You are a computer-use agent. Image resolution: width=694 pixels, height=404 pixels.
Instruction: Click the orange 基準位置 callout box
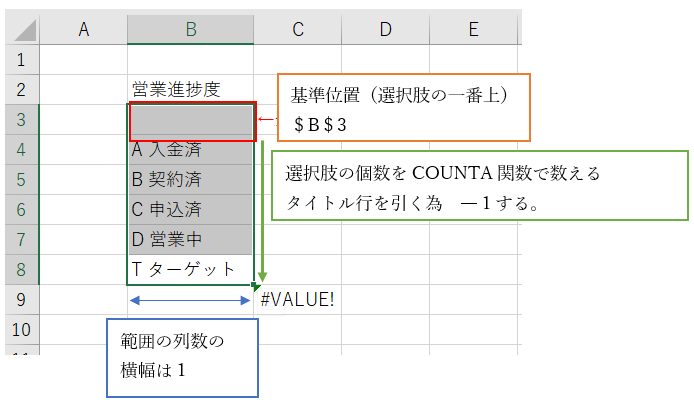(402, 108)
